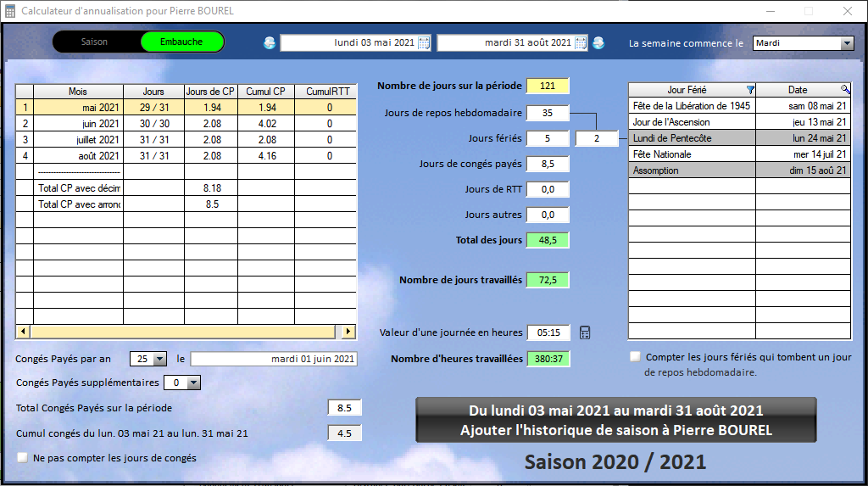Open calendar picker for lundi 03 mai 2021
This screenshot has width=868, height=486.
[424, 42]
